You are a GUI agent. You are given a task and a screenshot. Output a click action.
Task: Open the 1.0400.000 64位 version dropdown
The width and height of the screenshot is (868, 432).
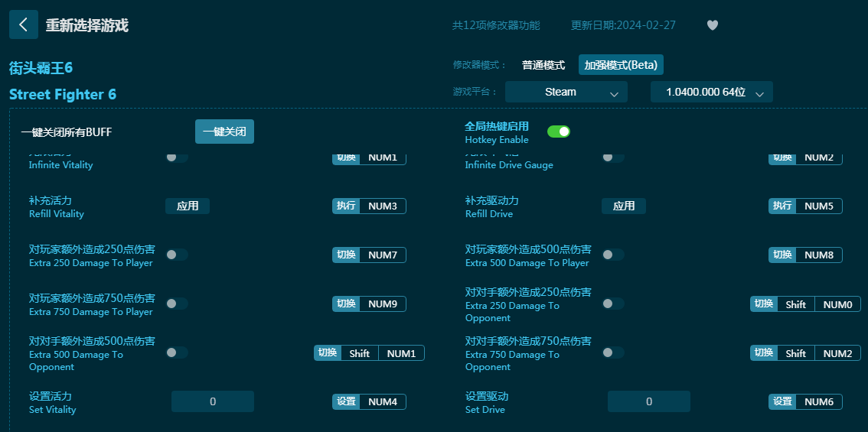(x=711, y=92)
